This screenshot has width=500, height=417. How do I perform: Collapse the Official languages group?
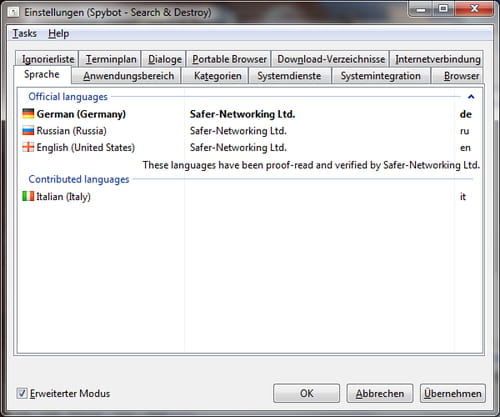click(x=471, y=97)
